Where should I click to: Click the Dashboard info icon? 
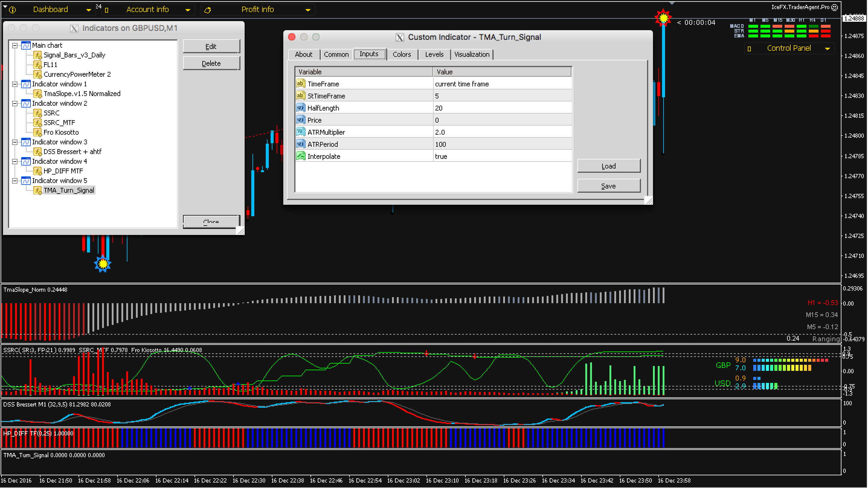pyautogui.click(x=12, y=10)
